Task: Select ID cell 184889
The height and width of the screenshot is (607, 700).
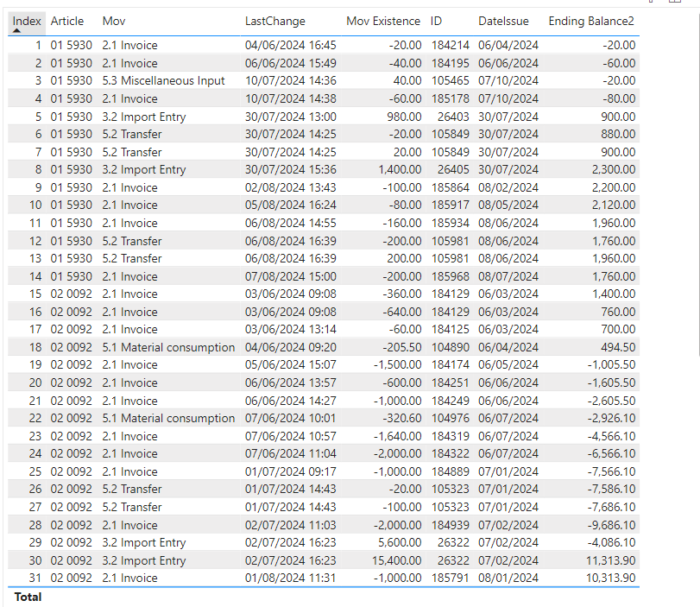Action: (x=450, y=471)
